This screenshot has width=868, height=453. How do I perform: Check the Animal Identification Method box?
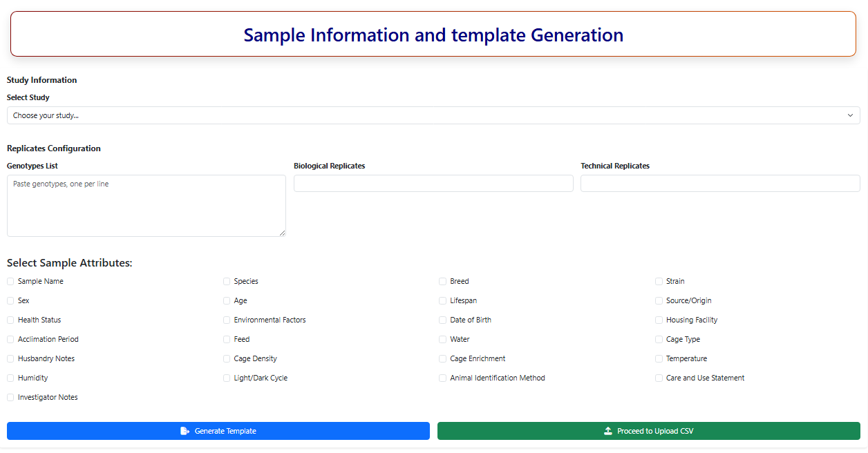coord(443,378)
